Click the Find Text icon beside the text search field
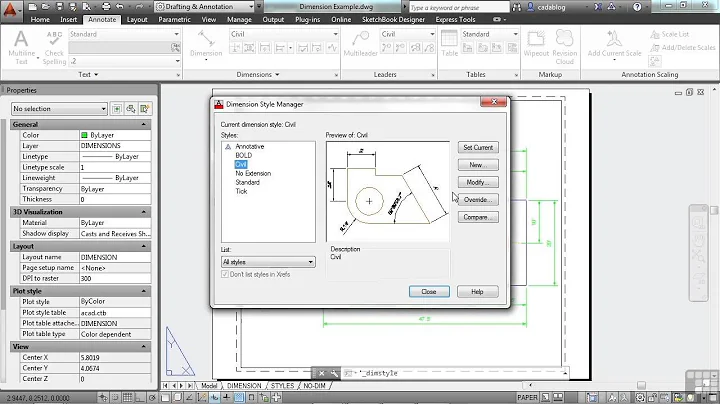The height and width of the screenshot is (404, 720). click(x=175, y=47)
